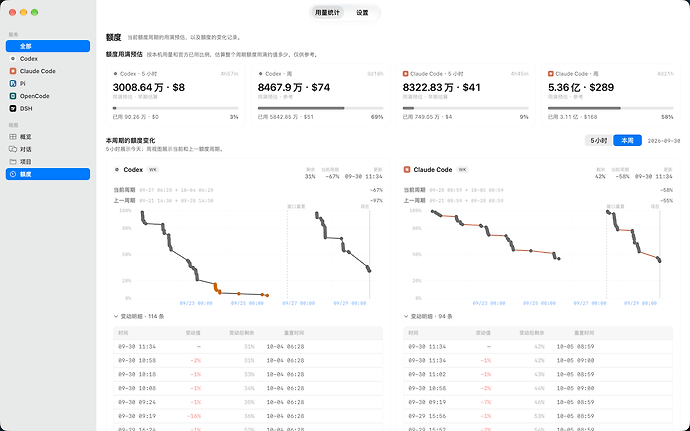Viewport: 690px width, 431px height.
Task: Click the 重置时间 column header in the Claude Code table
Action: [584, 333]
